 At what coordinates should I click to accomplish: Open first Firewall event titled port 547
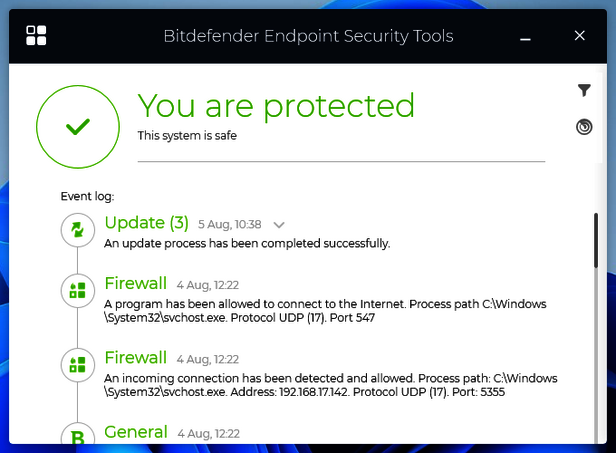(x=136, y=285)
